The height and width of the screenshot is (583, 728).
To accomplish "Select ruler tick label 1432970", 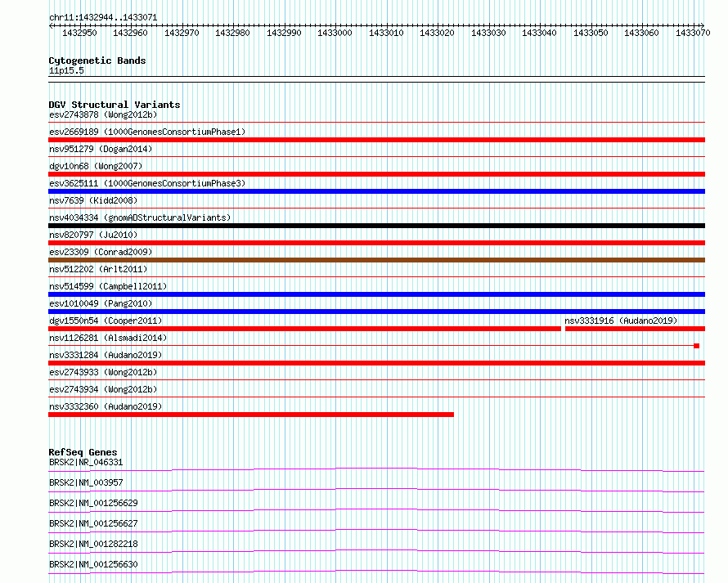I will [x=182, y=33].
